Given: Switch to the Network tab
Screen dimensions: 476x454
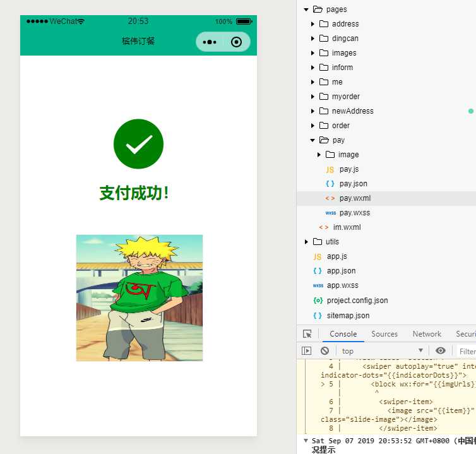Looking at the screenshot, I should coord(427,334).
